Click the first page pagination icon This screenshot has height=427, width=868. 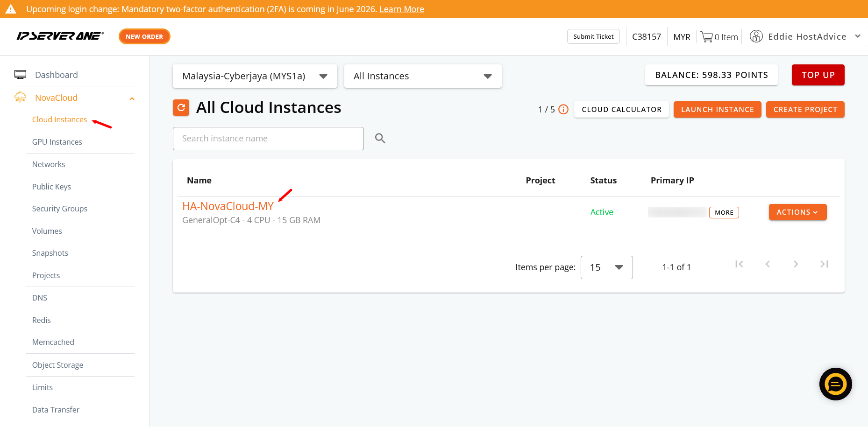click(x=739, y=264)
